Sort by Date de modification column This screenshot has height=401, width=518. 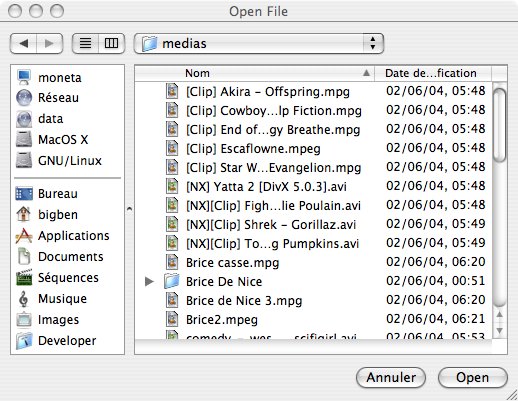click(x=433, y=73)
